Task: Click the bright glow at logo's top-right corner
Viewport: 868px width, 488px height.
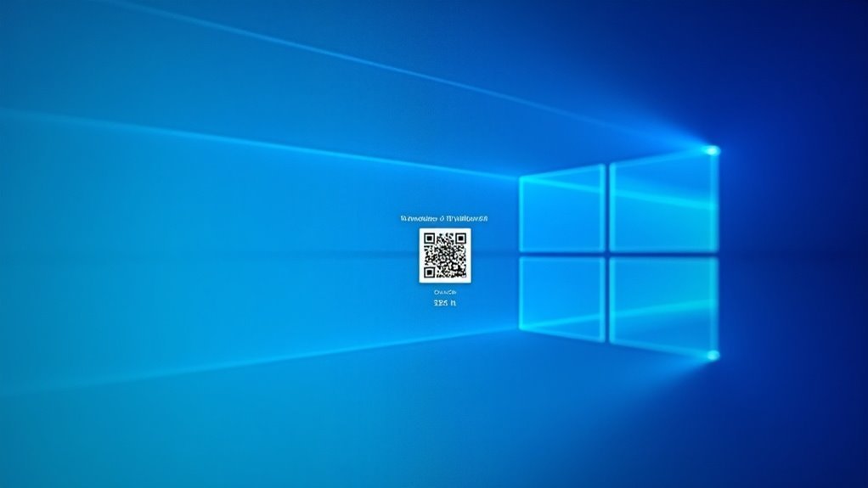Action: (712, 151)
